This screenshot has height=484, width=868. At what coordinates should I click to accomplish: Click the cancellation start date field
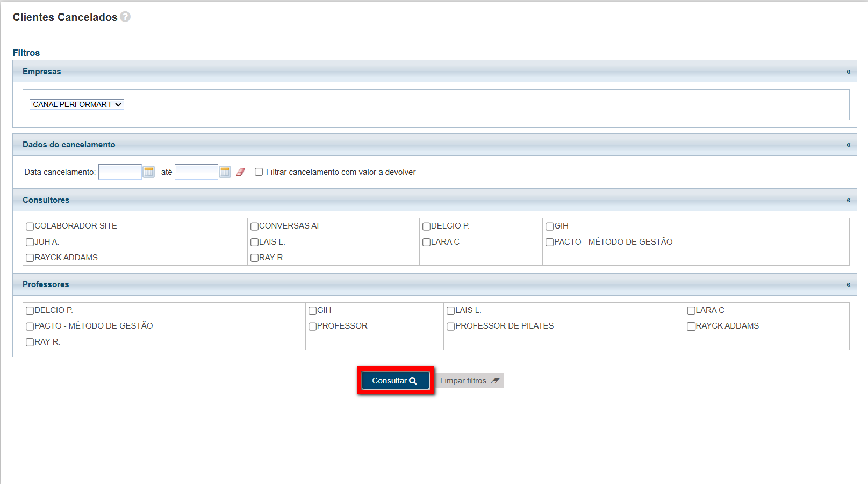(x=120, y=172)
